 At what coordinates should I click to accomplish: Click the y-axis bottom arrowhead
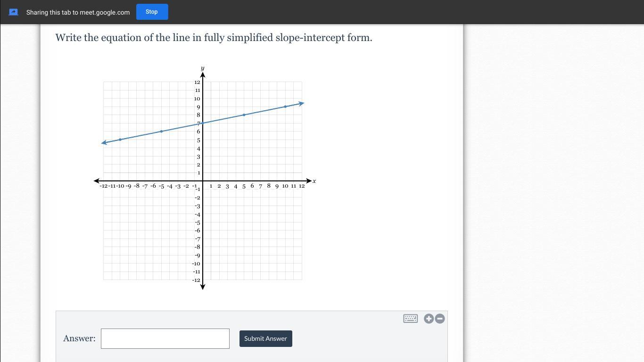click(x=203, y=287)
